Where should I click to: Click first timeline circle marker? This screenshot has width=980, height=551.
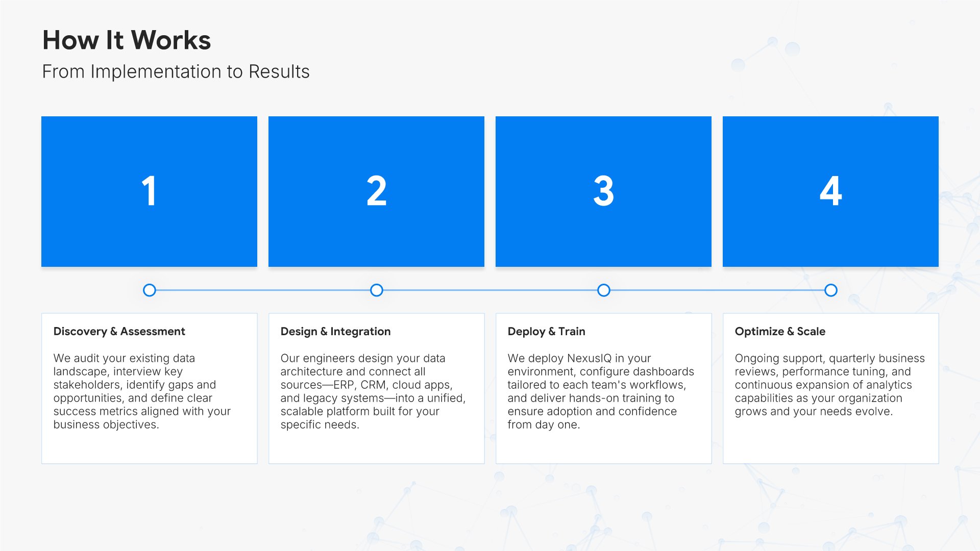tap(149, 290)
